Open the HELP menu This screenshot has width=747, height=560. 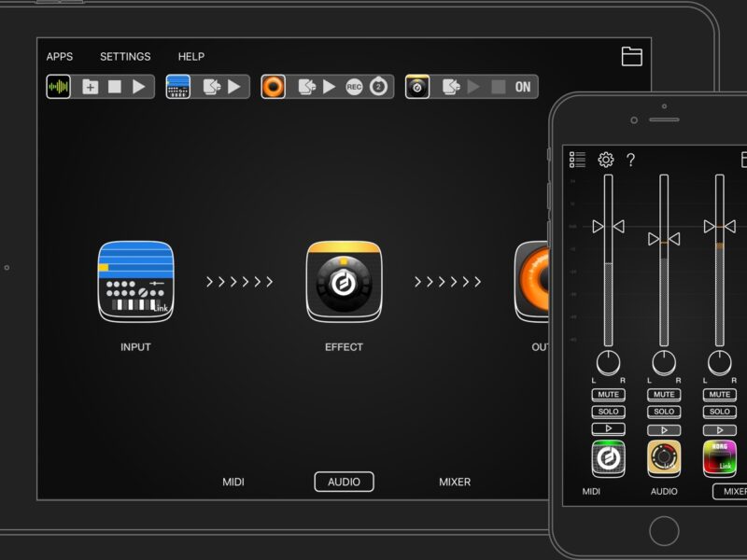[191, 57]
